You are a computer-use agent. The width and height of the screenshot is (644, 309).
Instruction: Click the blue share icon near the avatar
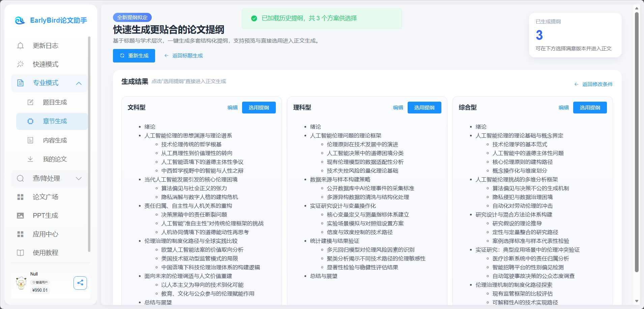pos(80,283)
